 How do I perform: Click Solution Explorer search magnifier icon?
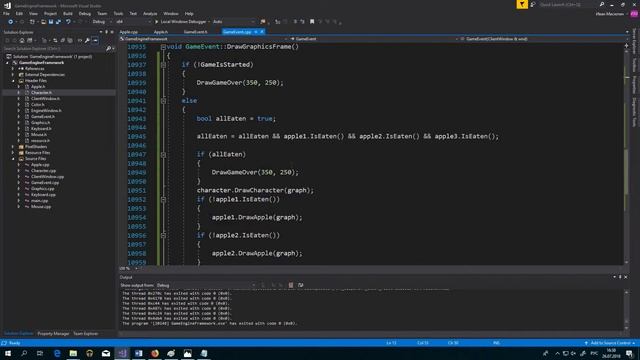(x=109, y=49)
